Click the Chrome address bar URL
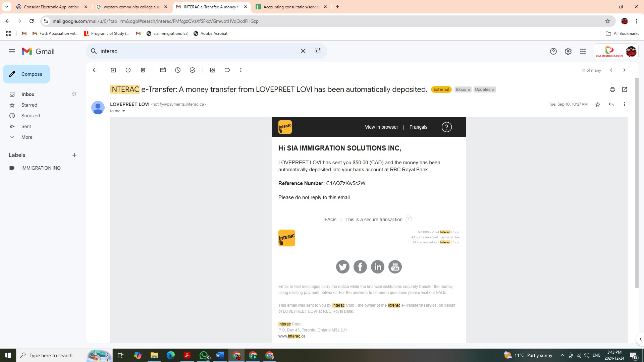Screen dimensions: 644x362 (x=155, y=21)
